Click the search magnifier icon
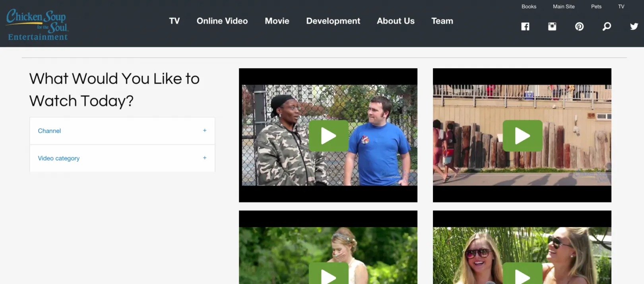 click(607, 27)
